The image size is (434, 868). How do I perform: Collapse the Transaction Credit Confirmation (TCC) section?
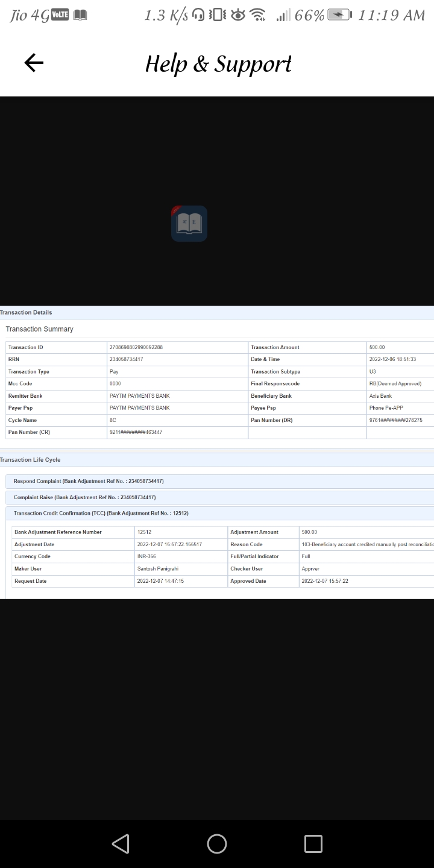pos(101,514)
